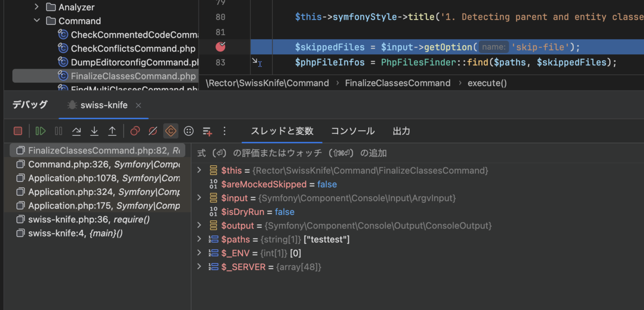Click the CheckConflictsCommand.php file icon

tap(63, 49)
